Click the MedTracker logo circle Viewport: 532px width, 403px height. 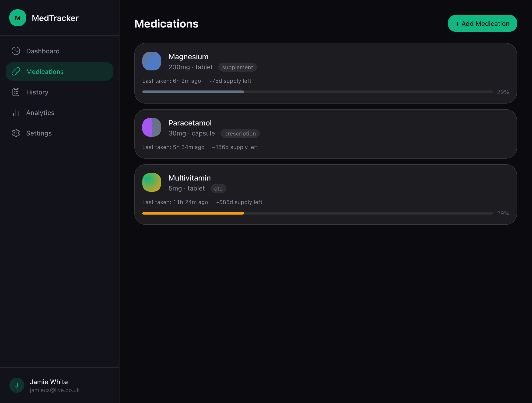coord(17,18)
